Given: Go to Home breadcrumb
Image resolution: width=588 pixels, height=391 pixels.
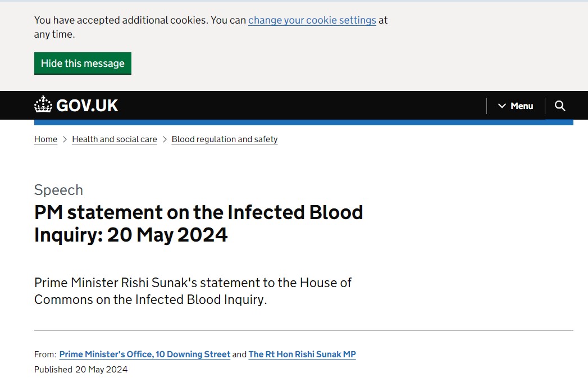Looking at the screenshot, I should tap(45, 139).
